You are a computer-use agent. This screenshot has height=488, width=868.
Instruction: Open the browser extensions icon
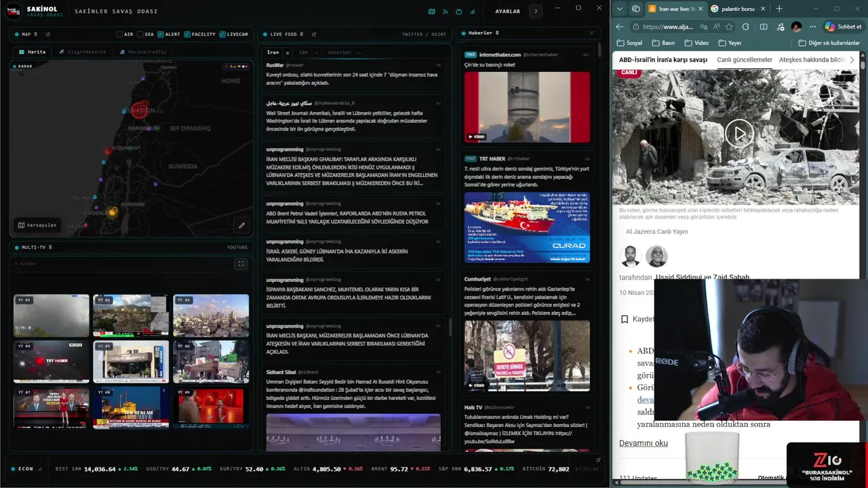[745, 26]
